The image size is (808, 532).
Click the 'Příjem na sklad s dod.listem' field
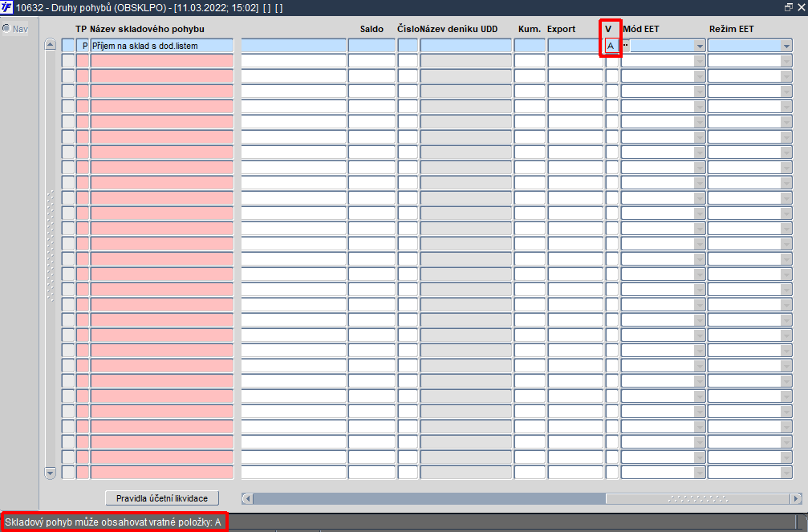click(x=162, y=46)
